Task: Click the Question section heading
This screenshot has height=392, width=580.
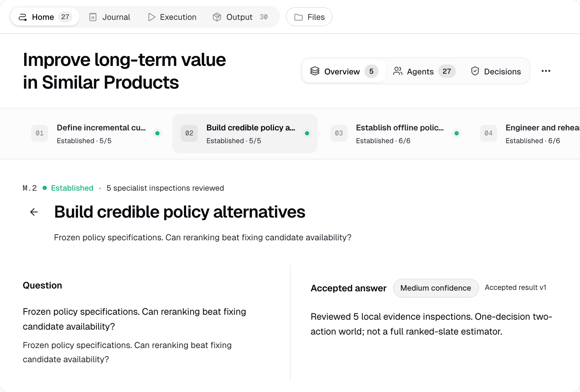Action: click(x=42, y=285)
